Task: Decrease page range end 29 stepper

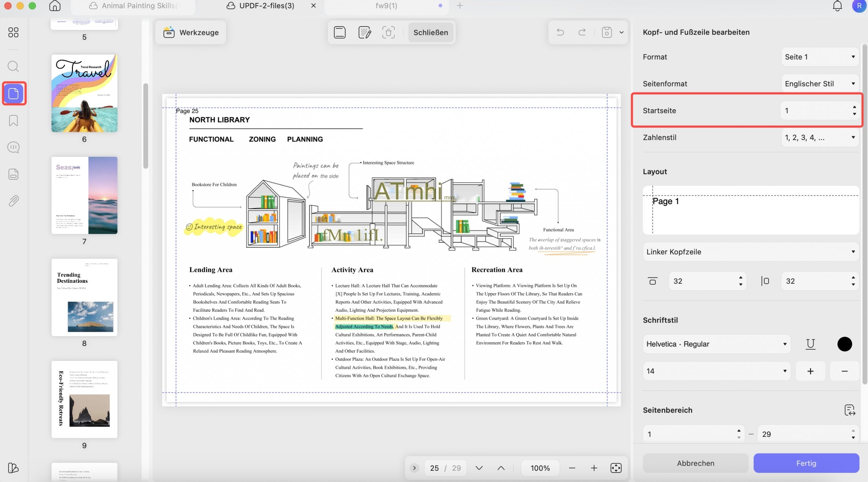Action: [x=853, y=438]
